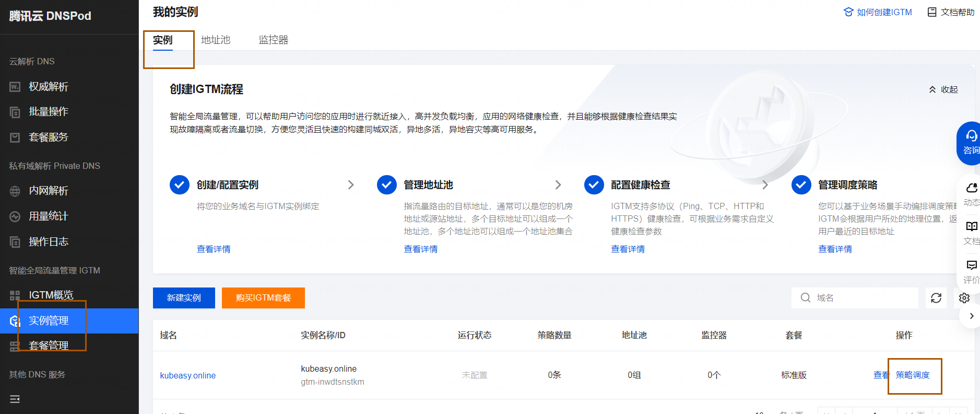Screen dimensions: 980x414
Task: Click chevron arrow after 管理地址池
Action: [558, 185]
